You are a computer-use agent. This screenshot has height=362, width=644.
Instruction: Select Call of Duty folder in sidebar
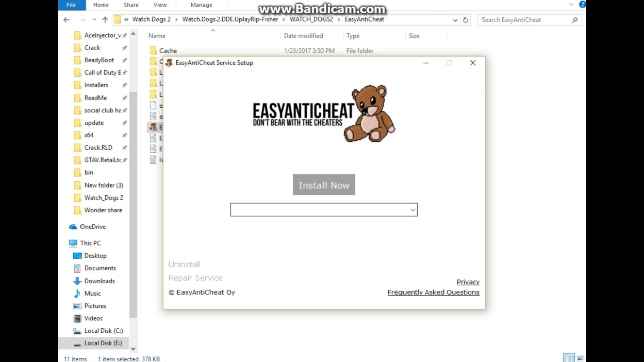[x=102, y=73]
